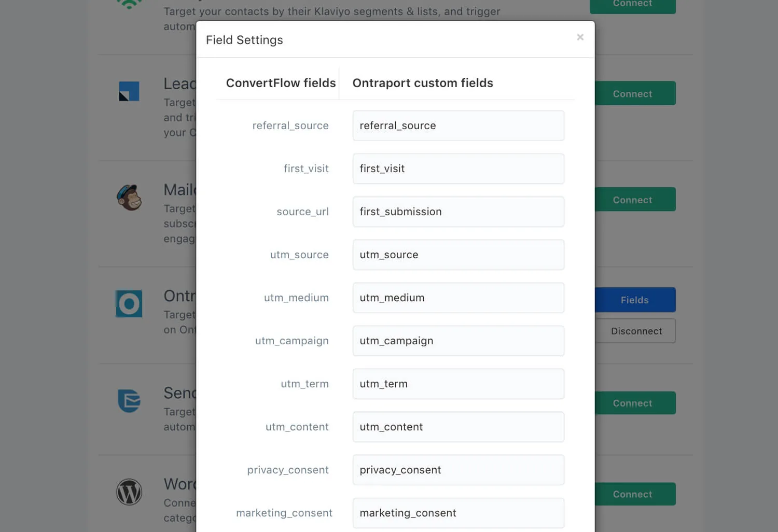Click the privacy_consent ConvertFlow label
Viewport: 778px width, 532px height.
(x=288, y=470)
